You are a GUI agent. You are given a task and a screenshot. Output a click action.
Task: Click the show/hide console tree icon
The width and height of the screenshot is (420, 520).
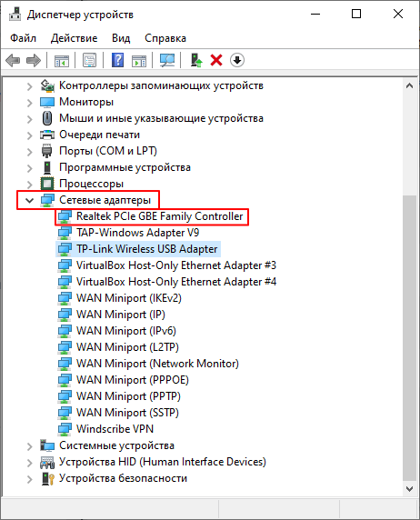[62, 60]
